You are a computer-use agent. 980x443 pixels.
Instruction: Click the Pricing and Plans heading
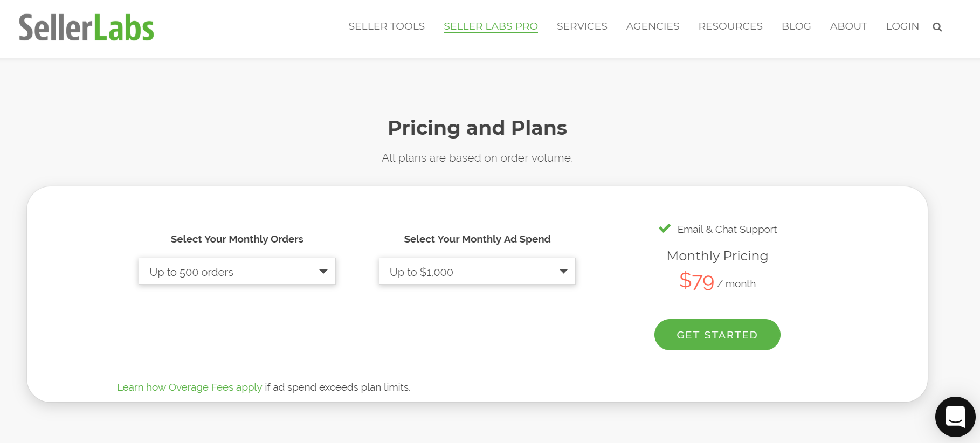(477, 128)
